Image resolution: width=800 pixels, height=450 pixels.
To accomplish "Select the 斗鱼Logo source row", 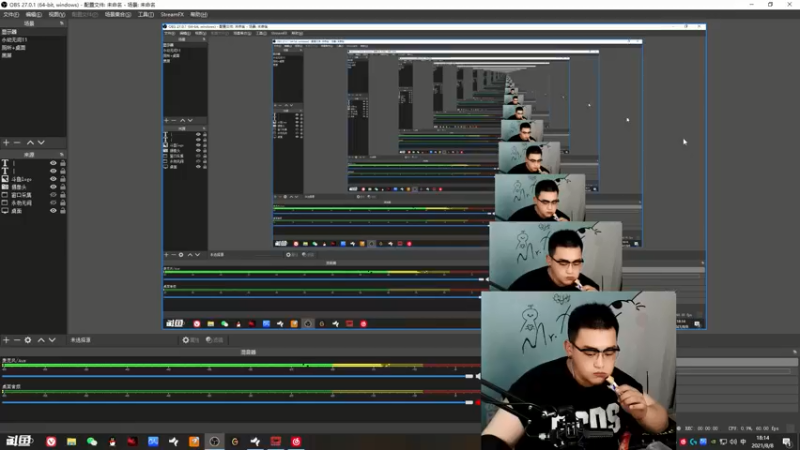I will tap(33, 179).
